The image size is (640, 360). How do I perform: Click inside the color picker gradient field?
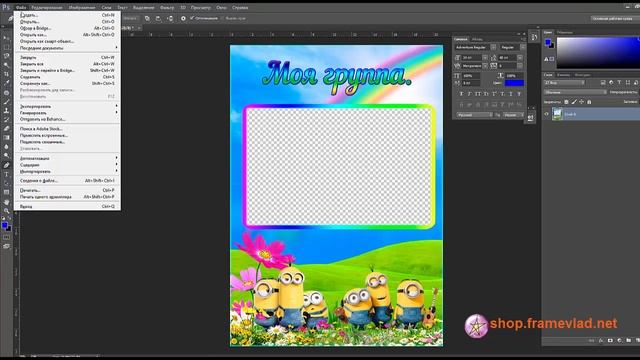(598, 52)
